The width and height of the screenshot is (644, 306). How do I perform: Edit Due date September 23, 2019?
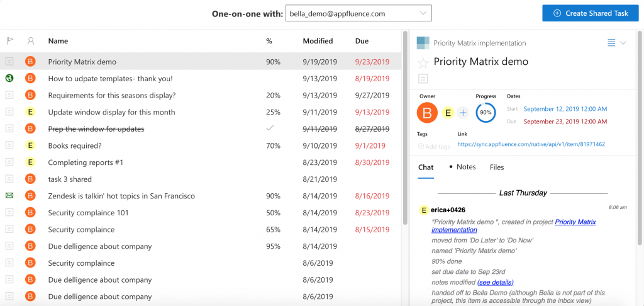565,122
